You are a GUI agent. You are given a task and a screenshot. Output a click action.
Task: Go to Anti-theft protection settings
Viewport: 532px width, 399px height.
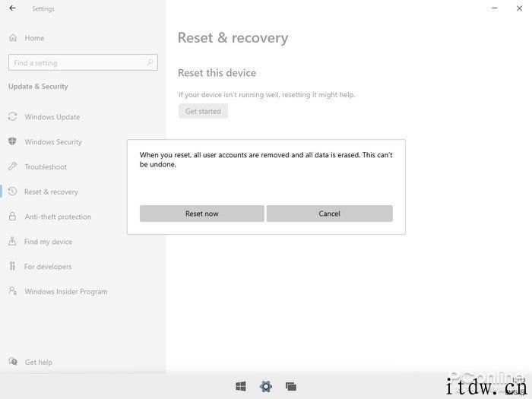[x=58, y=217]
